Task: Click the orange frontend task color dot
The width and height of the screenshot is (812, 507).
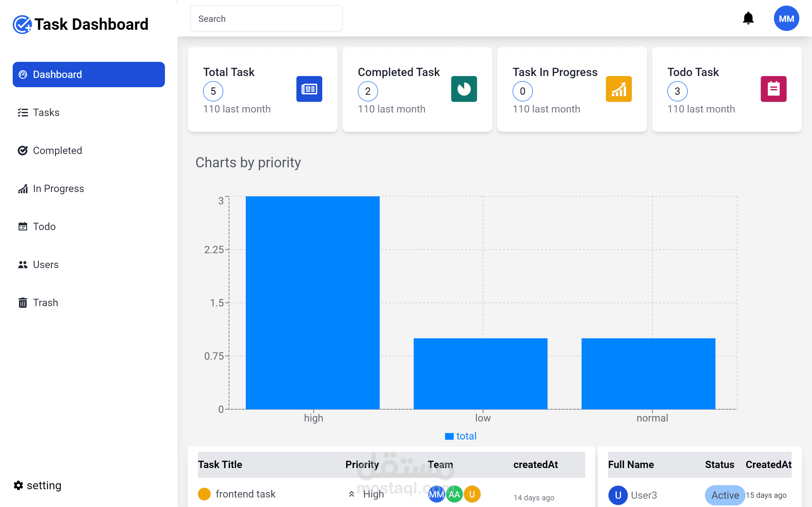Action: [204, 494]
